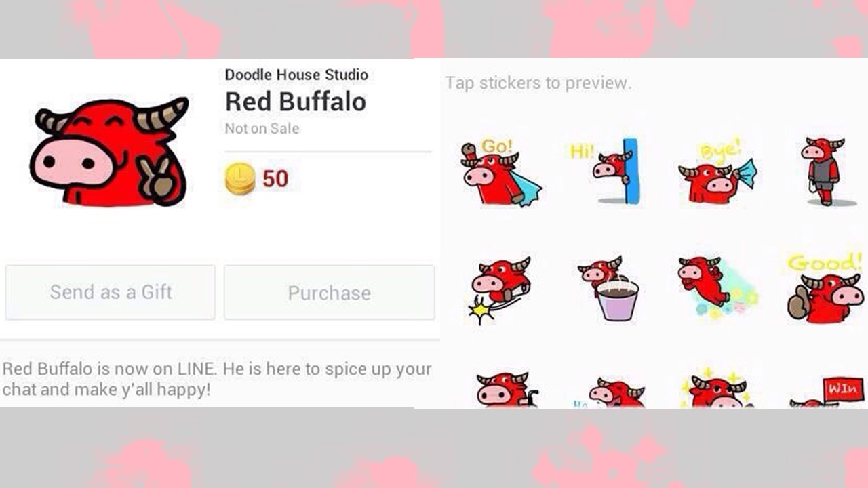
Task: Select the 'Bye!' waving buffalo sticker
Action: (x=716, y=173)
